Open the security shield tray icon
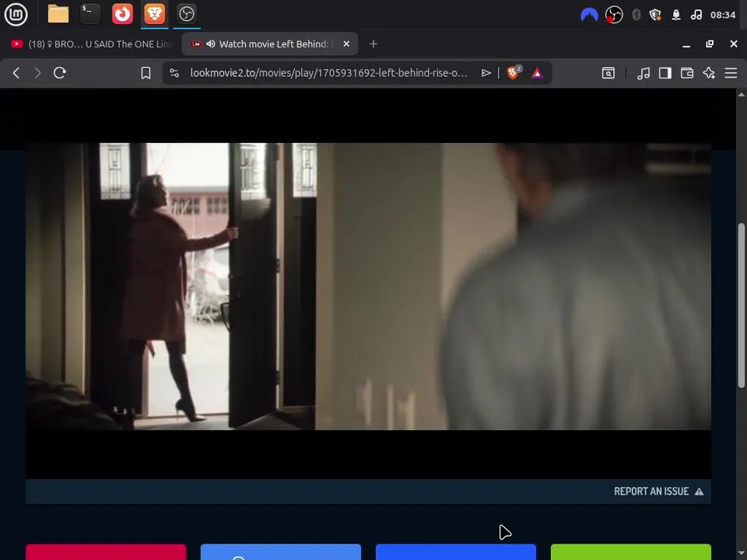The image size is (747, 560). (x=655, y=15)
